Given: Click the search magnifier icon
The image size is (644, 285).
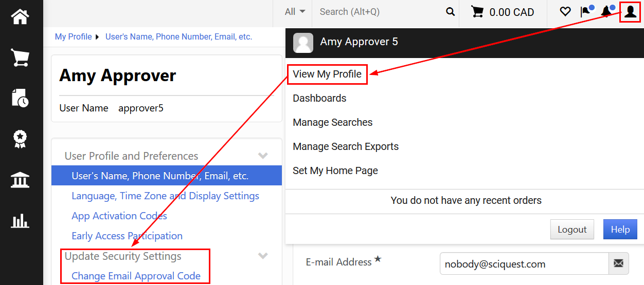Looking at the screenshot, I should click(450, 12).
